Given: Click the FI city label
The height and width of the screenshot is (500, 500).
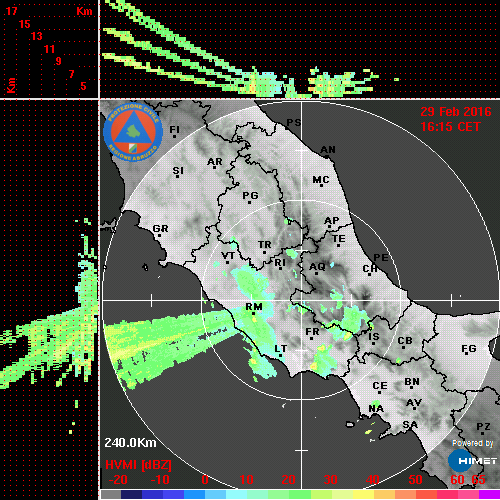Looking at the screenshot, I should 174,129.
